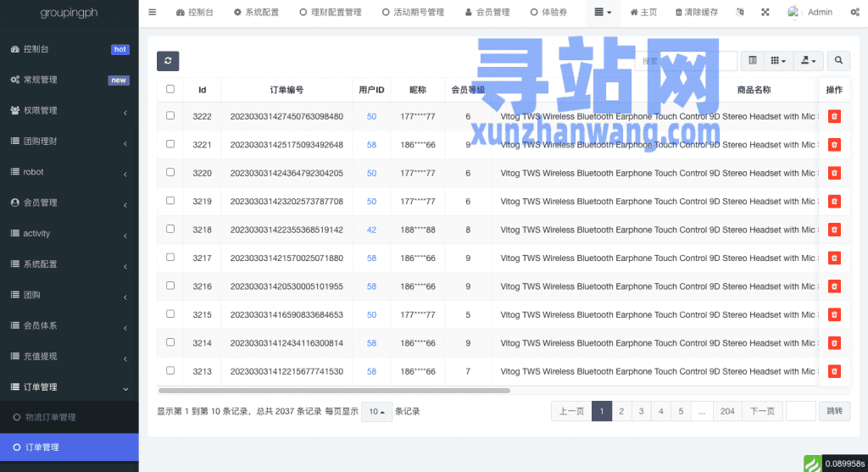This screenshot has width=868, height=472.
Task: Open 物流订单管理 in sidebar
Action: click(70, 417)
